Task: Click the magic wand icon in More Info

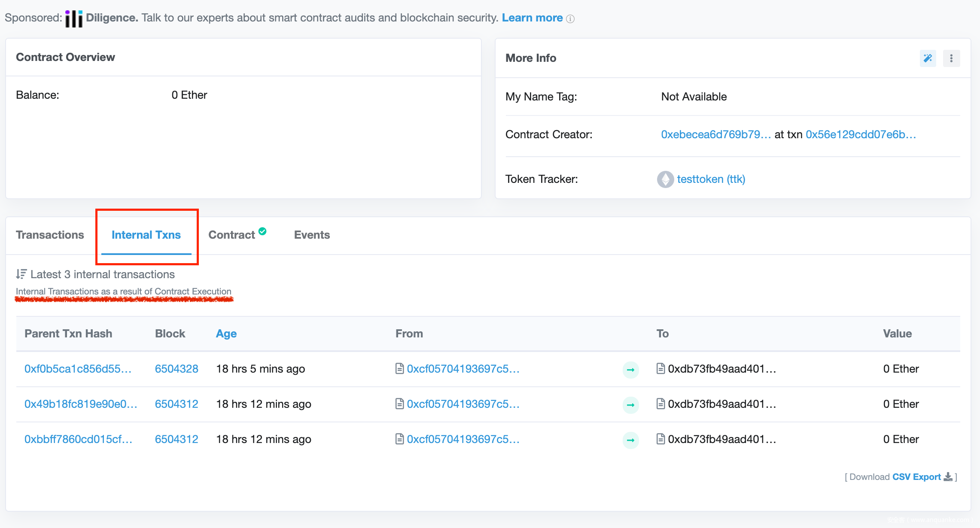Action: tap(928, 58)
